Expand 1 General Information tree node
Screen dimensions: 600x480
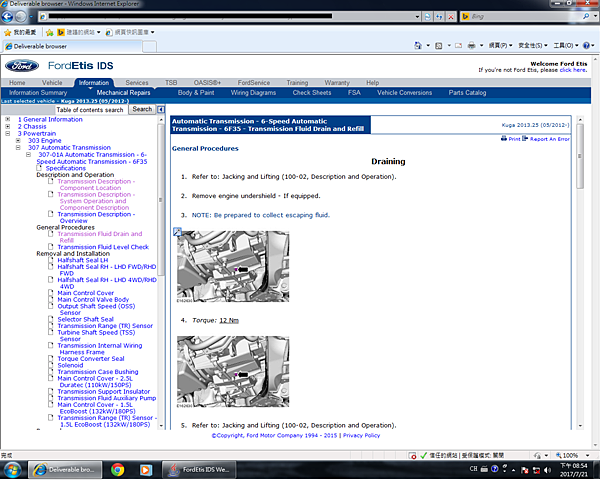(x=8, y=119)
